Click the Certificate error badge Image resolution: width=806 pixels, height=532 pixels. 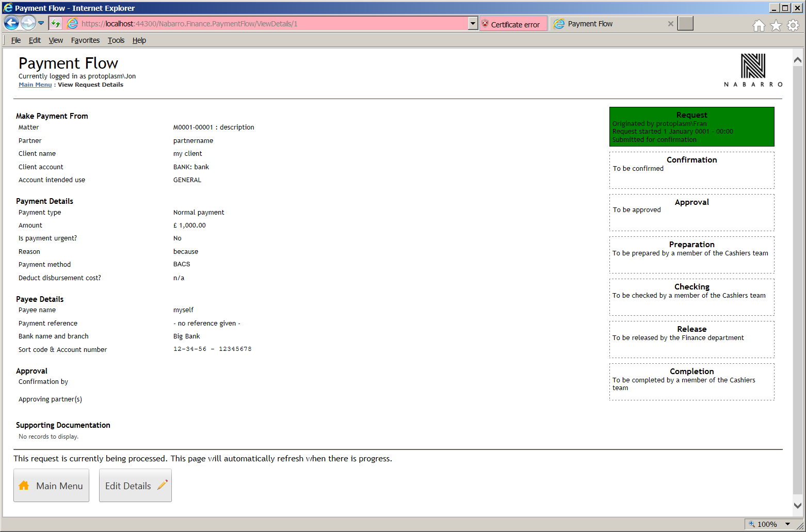pyautogui.click(x=513, y=24)
